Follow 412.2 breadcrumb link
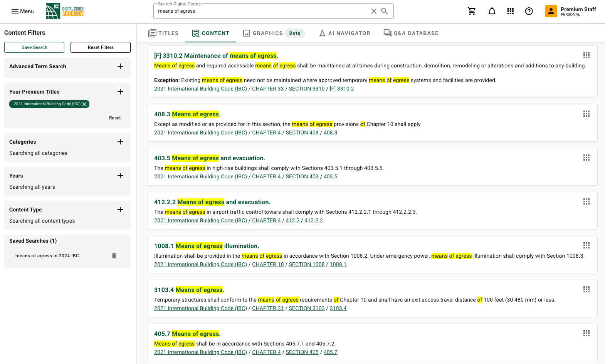605x364 pixels. click(292, 220)
